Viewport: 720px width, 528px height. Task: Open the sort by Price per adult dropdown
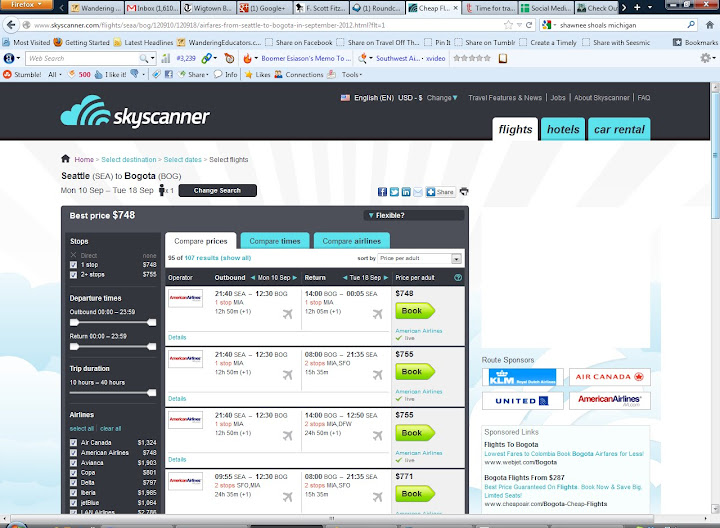tap(419, 258)
